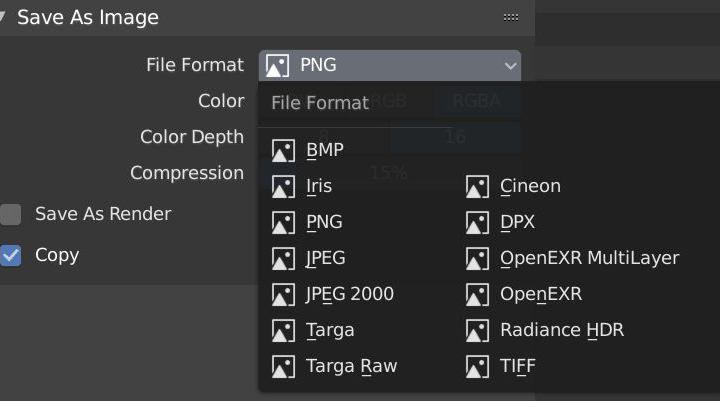This screenshot has width=720, height=401.
Task: Click the image icon beside Iris
Action: (x=283, y=186)
